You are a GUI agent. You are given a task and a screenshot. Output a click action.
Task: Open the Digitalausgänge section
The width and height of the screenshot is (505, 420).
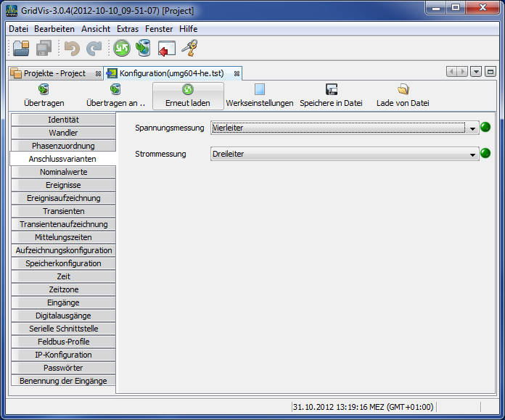pos(63,316)
